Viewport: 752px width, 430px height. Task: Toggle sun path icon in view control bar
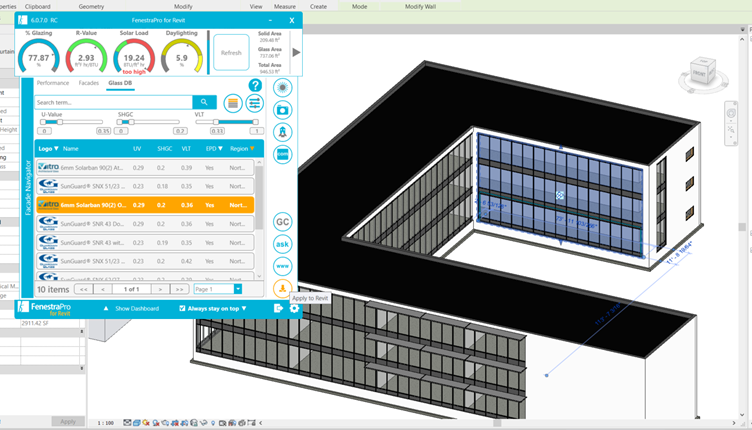146,423
